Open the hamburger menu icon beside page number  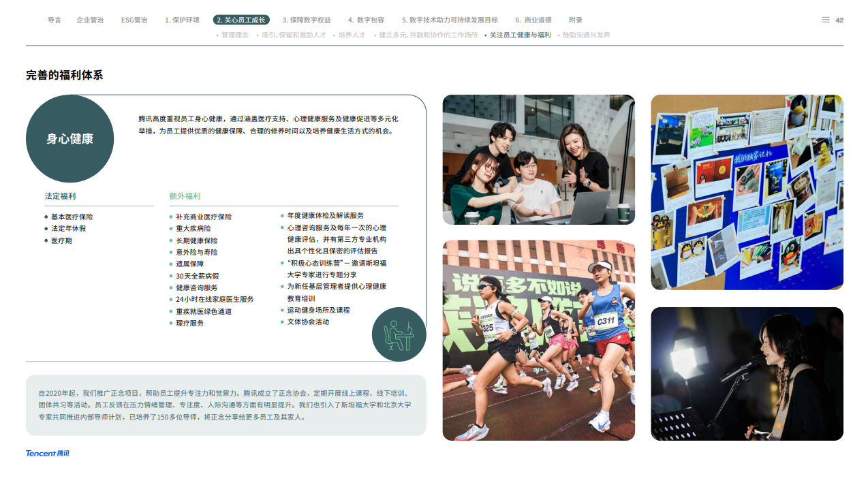[826, 20]
